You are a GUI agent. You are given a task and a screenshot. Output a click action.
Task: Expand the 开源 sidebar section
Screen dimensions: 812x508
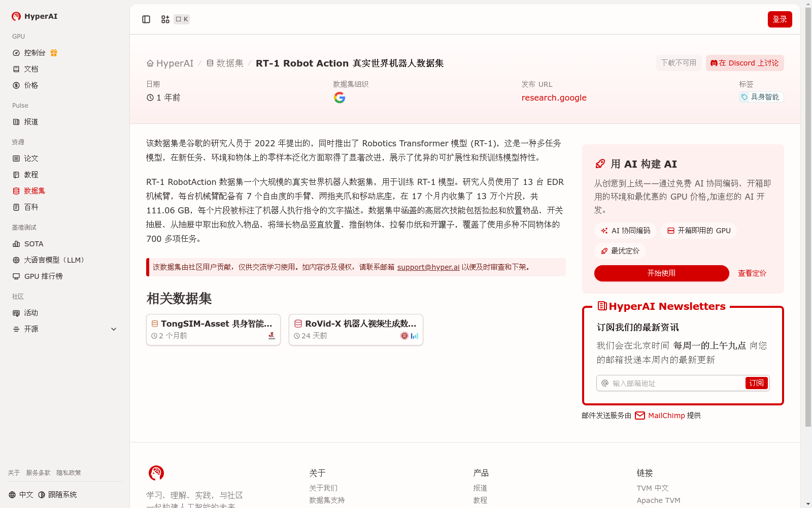click(x=65, y=329)
